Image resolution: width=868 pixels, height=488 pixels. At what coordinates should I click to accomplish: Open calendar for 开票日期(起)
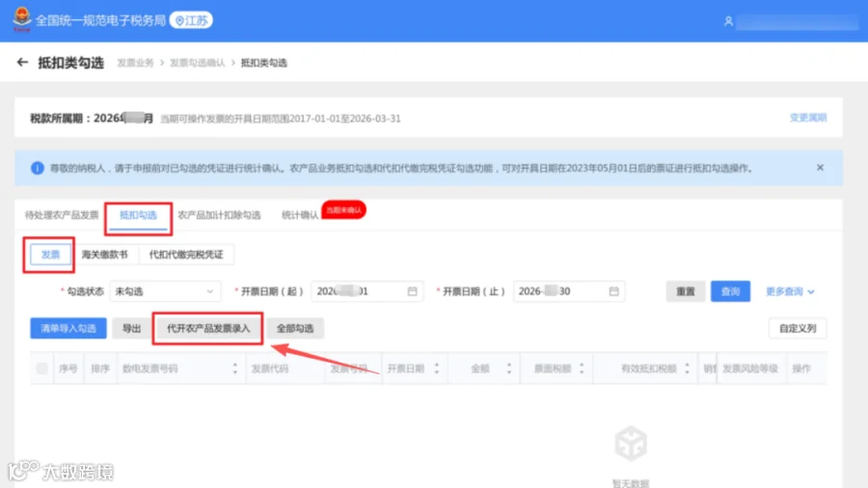point(413,291)
